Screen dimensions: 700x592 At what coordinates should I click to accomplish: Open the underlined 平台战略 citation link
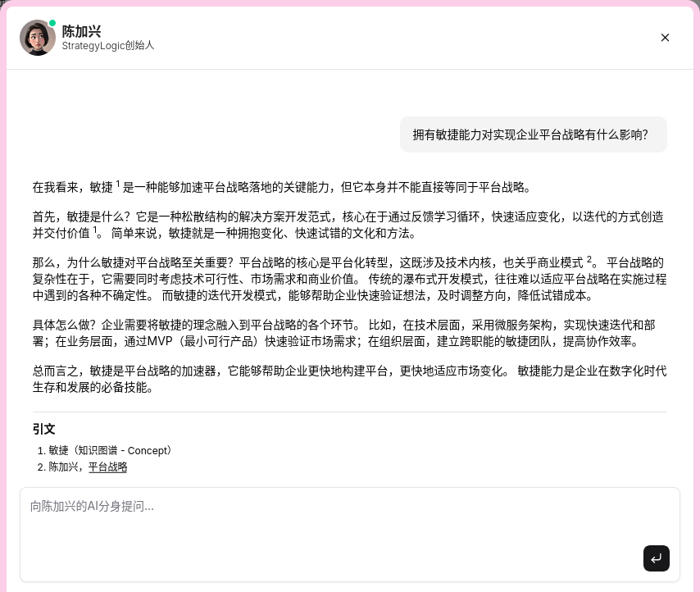(x=107, y=467)
